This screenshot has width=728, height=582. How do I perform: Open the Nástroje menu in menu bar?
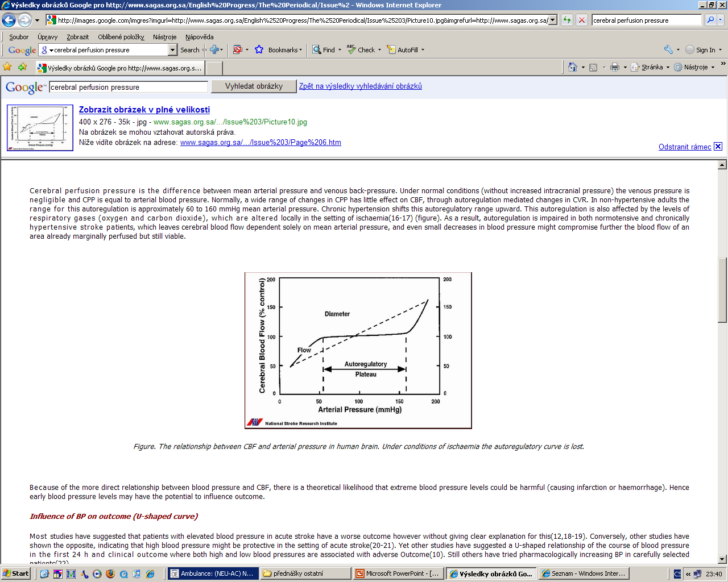pos(164,37)
